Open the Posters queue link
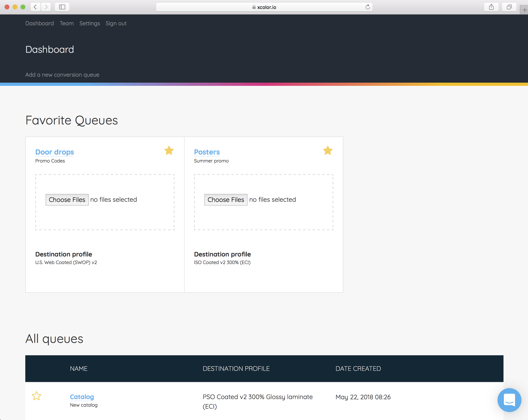The width and height of the screenshot is (528, 420). [x=207, y=152]
